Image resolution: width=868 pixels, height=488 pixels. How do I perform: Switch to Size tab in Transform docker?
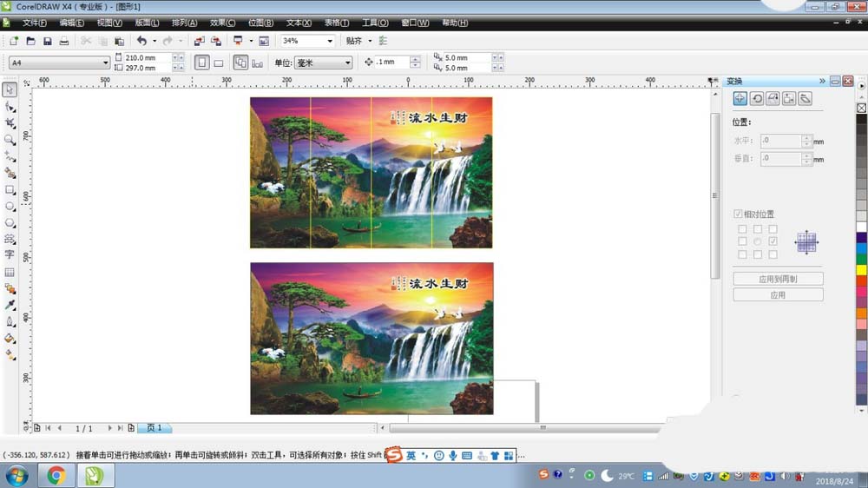pyautogui.click(x=789, y=99)
